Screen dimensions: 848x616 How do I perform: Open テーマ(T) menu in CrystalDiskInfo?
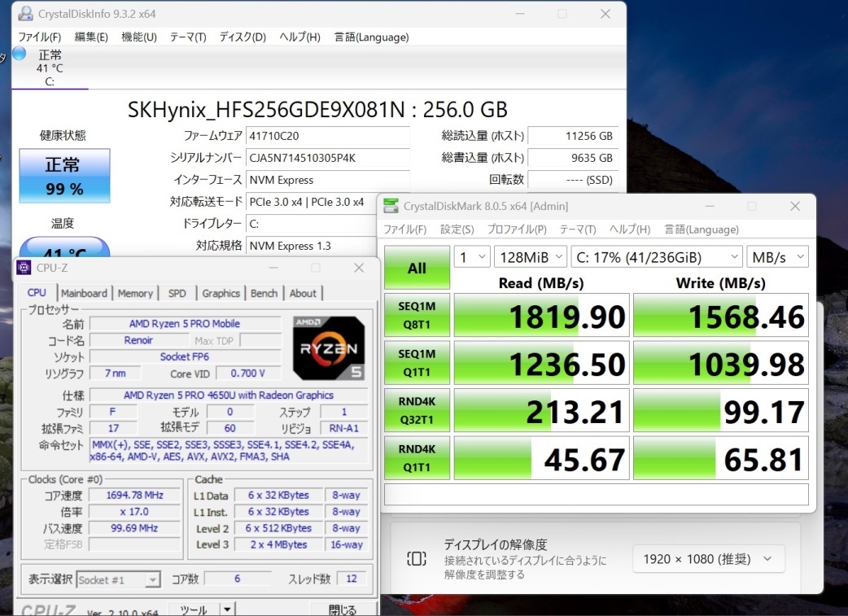(x=188, y=37)
